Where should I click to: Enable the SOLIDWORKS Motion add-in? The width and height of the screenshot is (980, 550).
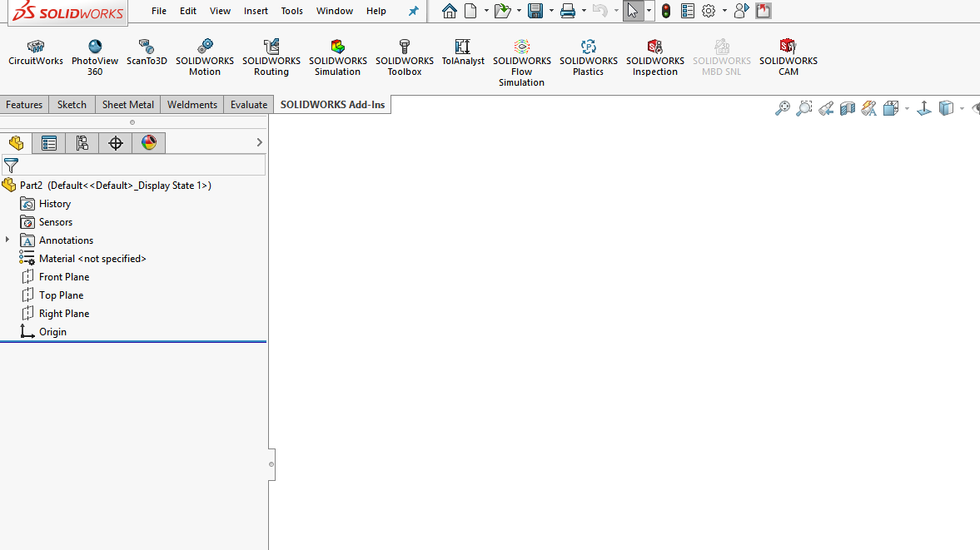205,57
